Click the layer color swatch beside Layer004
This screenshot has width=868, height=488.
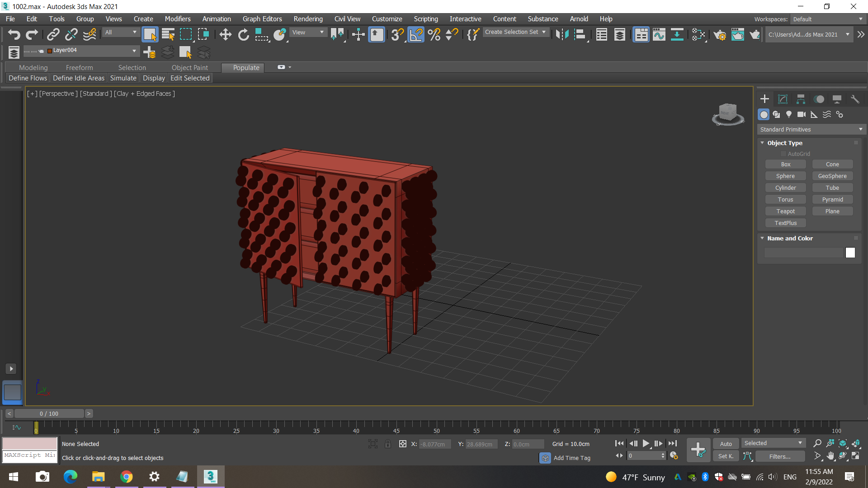[50, 51]
